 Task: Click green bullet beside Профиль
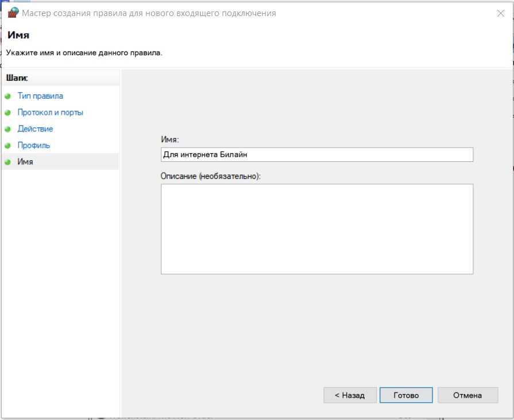point(7,146)
